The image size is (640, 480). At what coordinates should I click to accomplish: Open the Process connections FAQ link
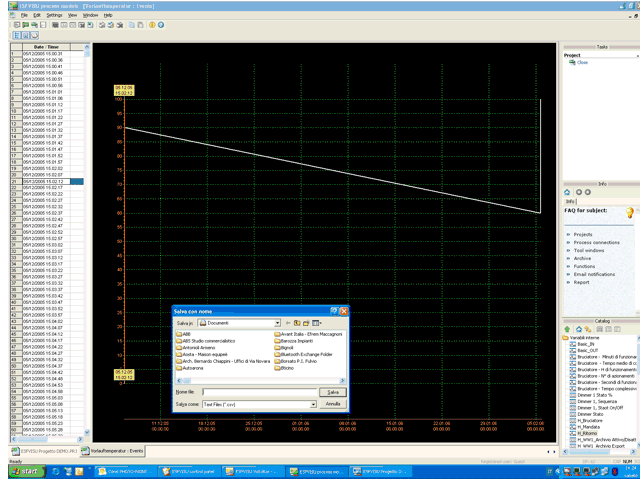click(596, 242)
